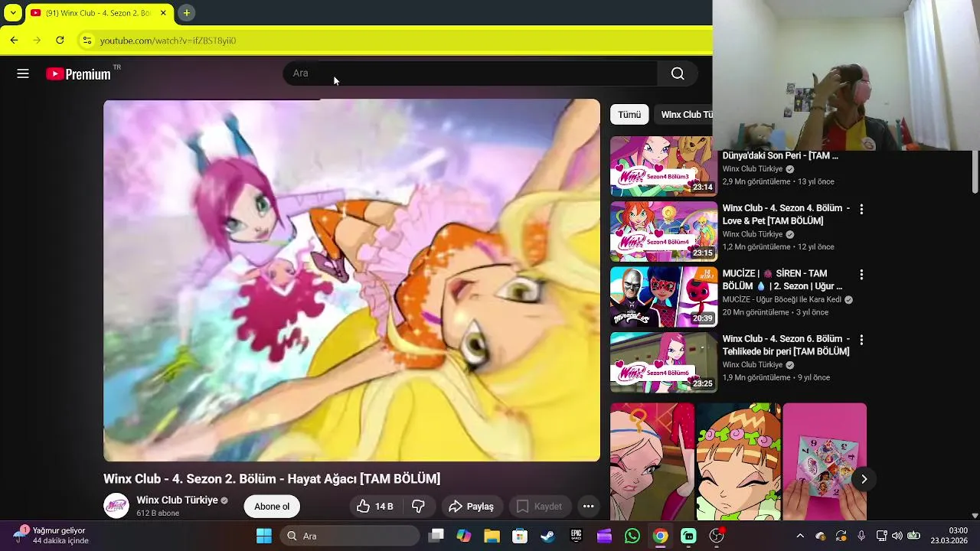Switch to Chrome on the taskbar

point(660,536)
